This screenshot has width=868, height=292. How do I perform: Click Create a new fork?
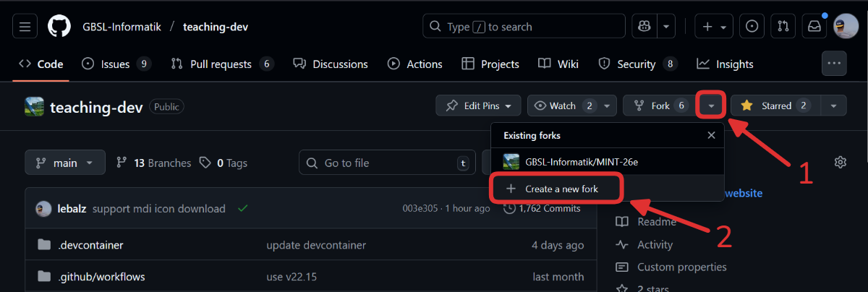(x=556, y=189)
